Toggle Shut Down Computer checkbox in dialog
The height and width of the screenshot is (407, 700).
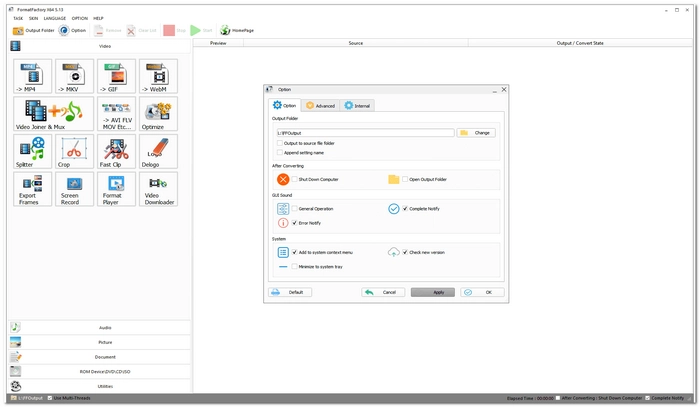295,179
